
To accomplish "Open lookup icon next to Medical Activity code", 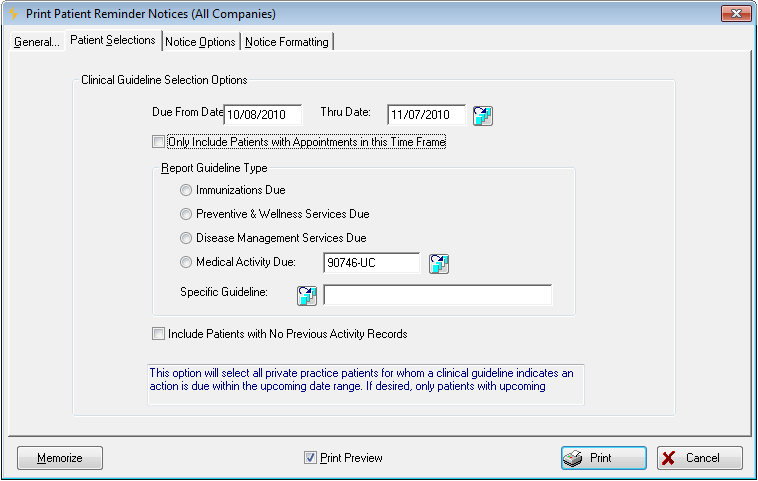I will (x=439, y=263).
